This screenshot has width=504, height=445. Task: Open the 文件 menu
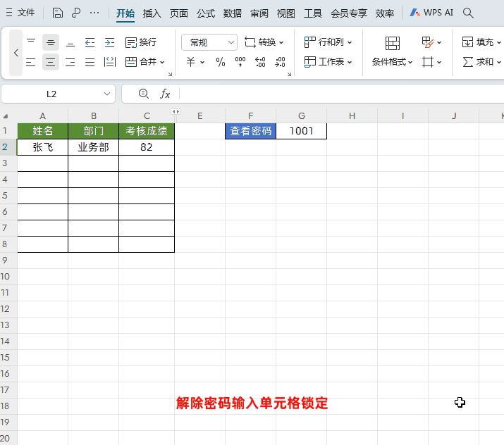(20, 13)
